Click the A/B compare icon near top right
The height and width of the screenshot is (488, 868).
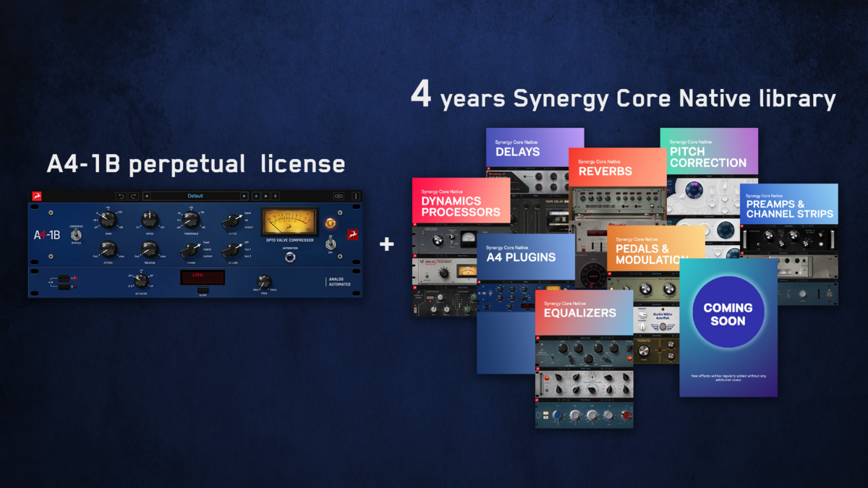tap(338, 197)
